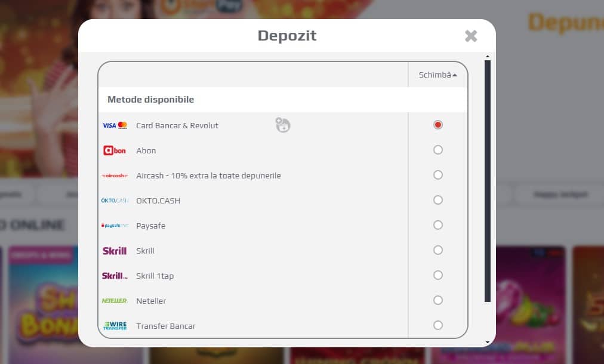The width and height of the screenshot is (604, 364).
Task: Pick the Paysafe radio button
Action: point(438,225)
